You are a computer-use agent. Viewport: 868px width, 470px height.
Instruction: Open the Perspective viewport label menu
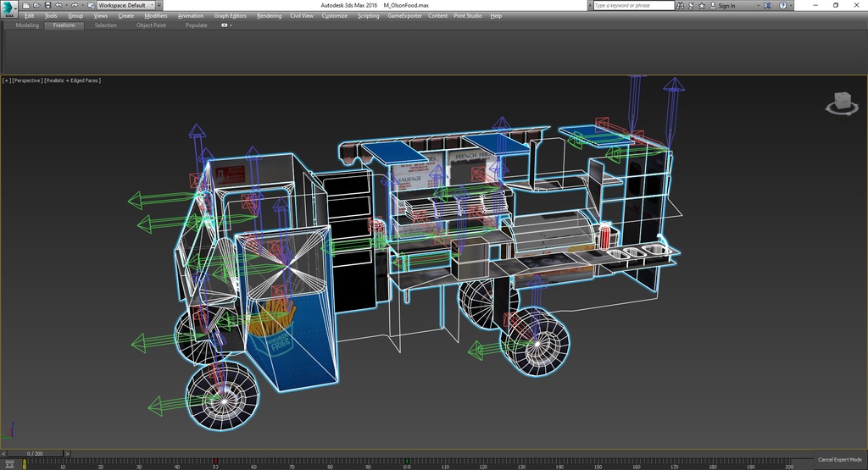[27, 80]
